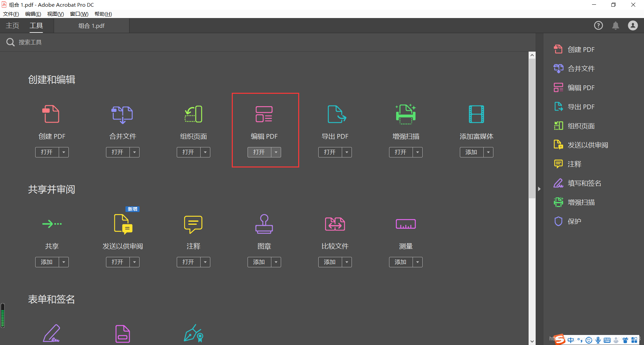
Task: Click 添加 button under 图章
Action: (259, 262)
